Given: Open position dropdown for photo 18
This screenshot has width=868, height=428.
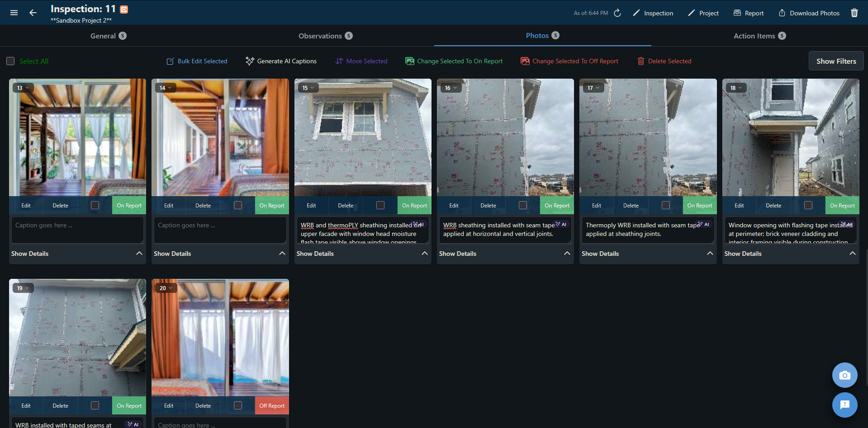Looking at the screenshot, I should pos(736,88).
